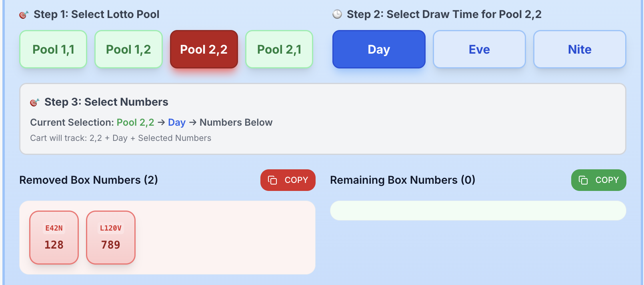
Task: Click the clock icon beside Step 2 heading
Action: 337,14
